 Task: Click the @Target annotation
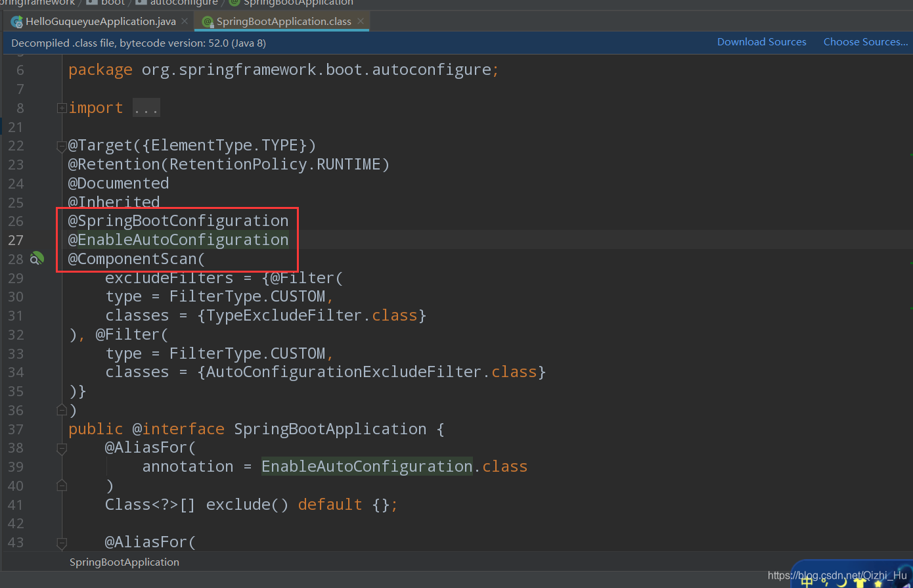click(100, 145)
